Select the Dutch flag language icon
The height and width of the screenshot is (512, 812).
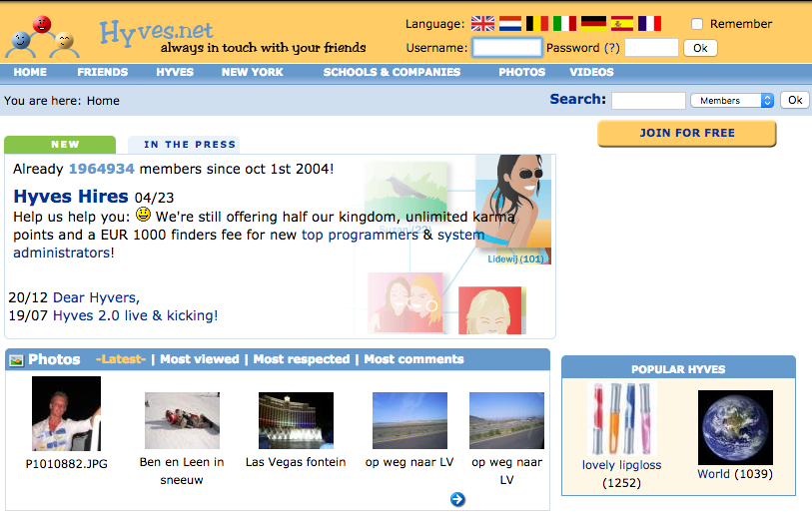click(x=510, y=23)
